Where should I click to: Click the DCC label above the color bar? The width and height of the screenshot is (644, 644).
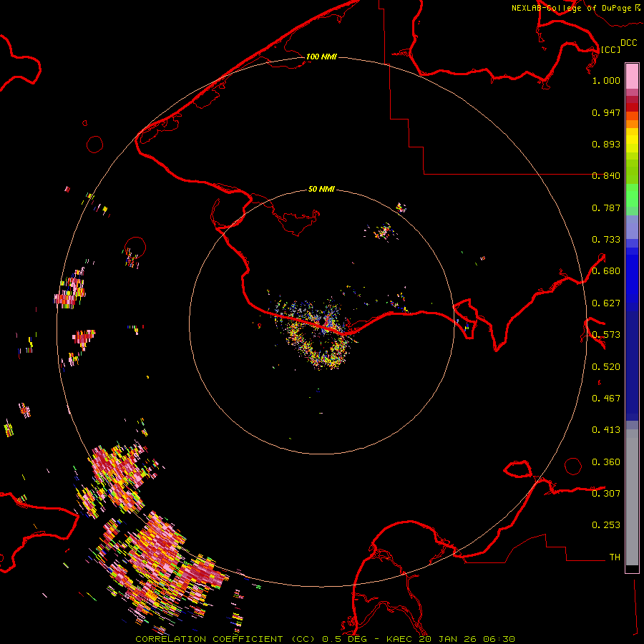pos(628,43)
